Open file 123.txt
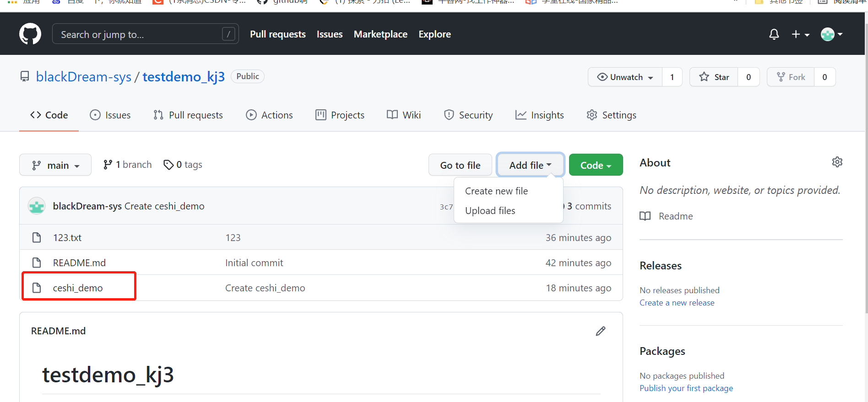Viewport: 868px width, 402px height. pyautogui.click(x=67, y=238)
